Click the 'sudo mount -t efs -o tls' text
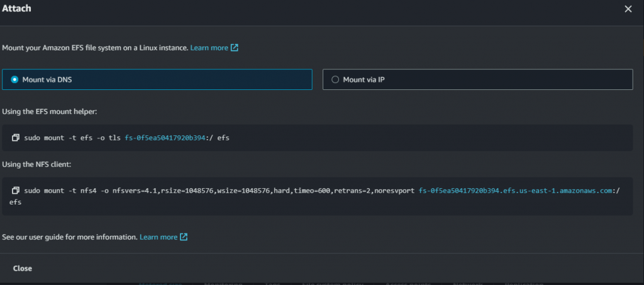This screenshot has height=285, width=644. coord(73,138)
